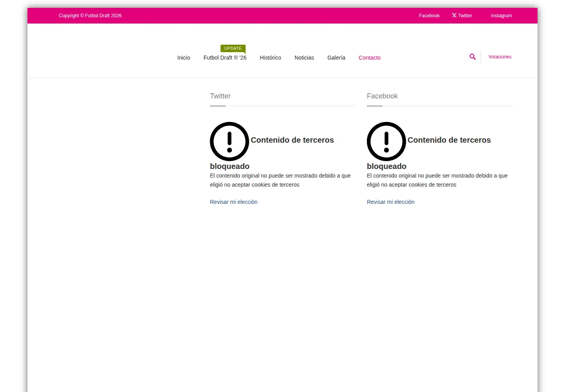Open the search magnifier icon
Viewport: 565px width, 392px height.
(x=472, y=57)
